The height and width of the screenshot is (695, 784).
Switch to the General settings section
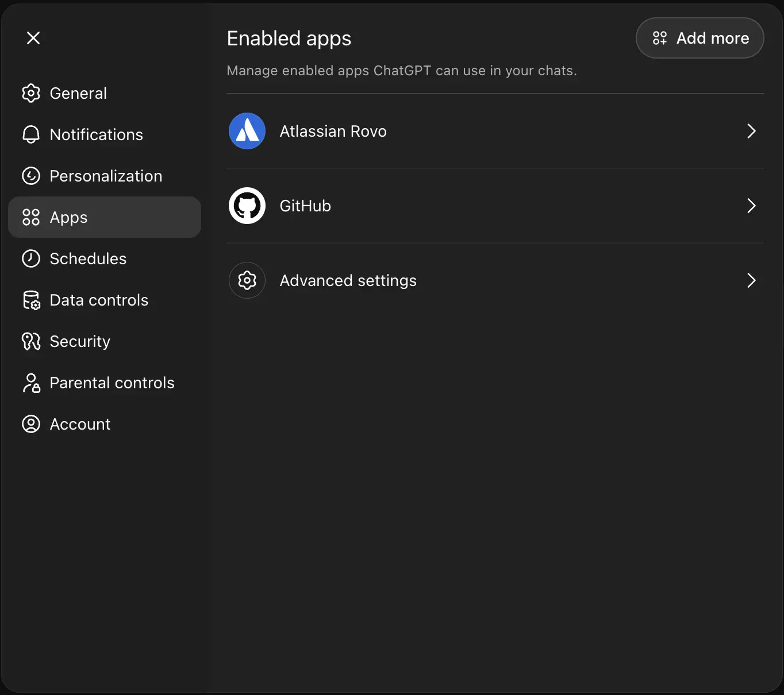pyautogui.click(x=78, y=93)
